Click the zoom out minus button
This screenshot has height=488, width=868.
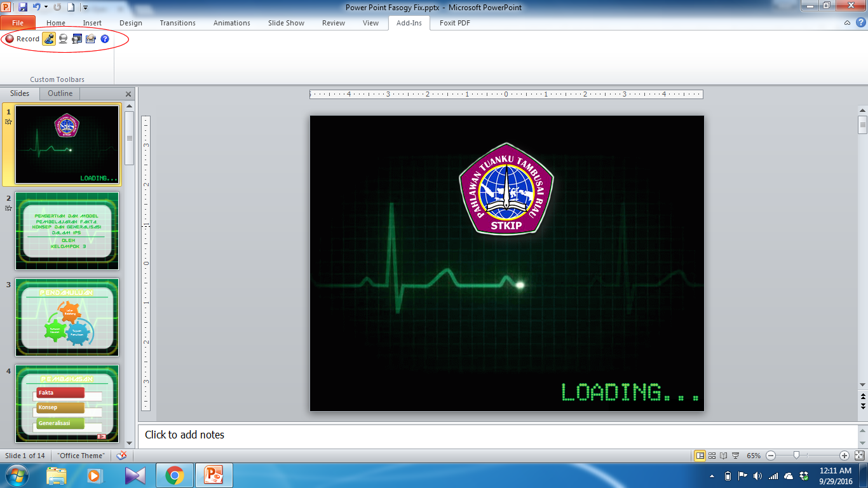pos(771,456)
